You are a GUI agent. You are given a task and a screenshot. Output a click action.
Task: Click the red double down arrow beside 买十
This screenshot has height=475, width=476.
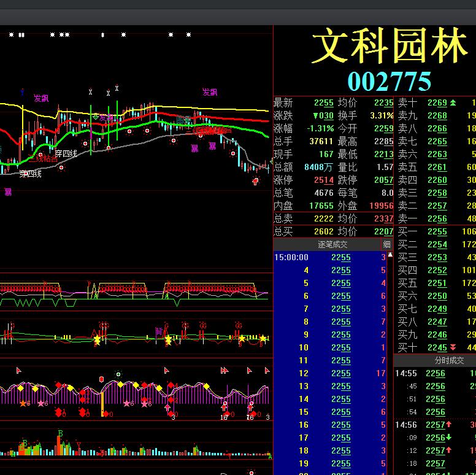click(453, 347)
